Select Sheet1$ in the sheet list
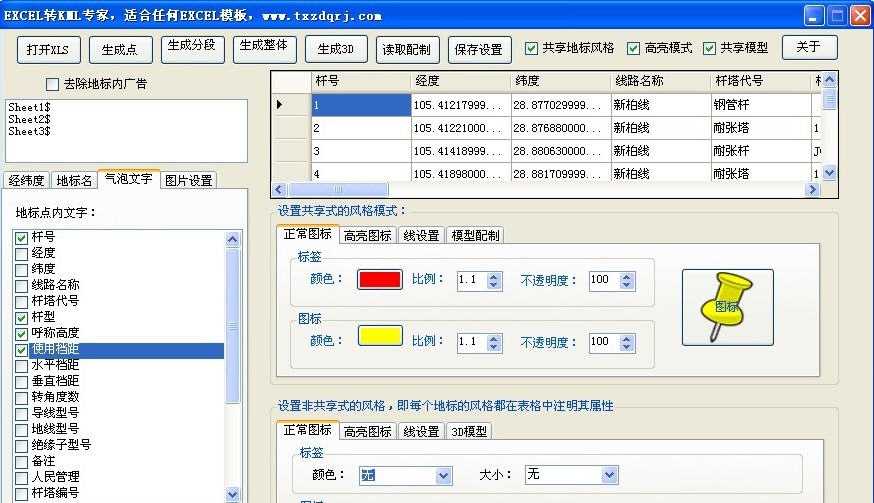 point(30,107)
